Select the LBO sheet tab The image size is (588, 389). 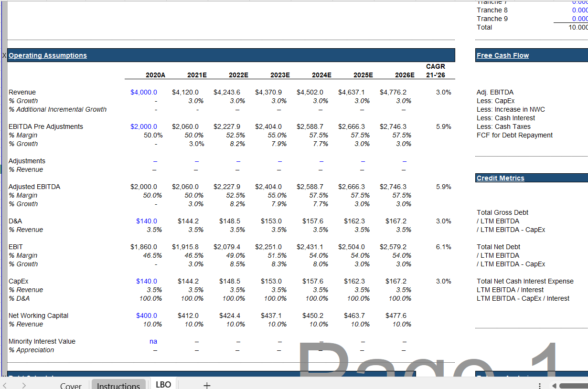coord(163,385)
